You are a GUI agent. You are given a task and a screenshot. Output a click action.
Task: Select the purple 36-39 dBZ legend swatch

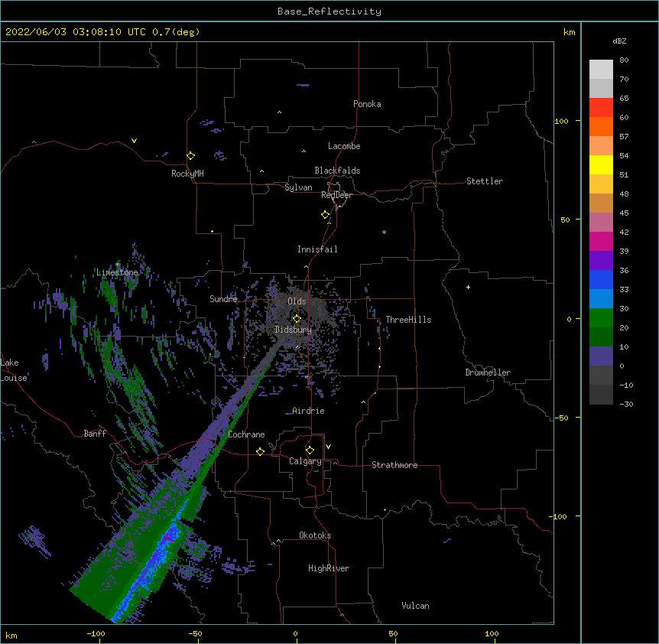(601, 261)
